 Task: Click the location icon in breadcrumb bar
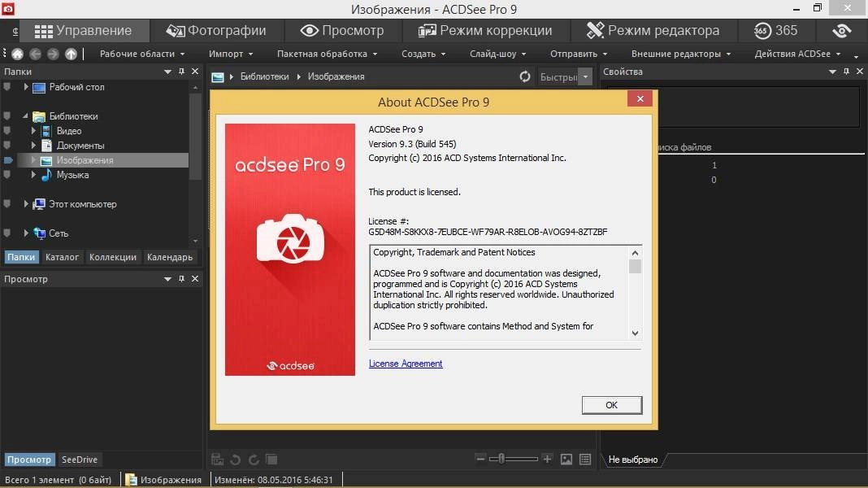point(218,77)
